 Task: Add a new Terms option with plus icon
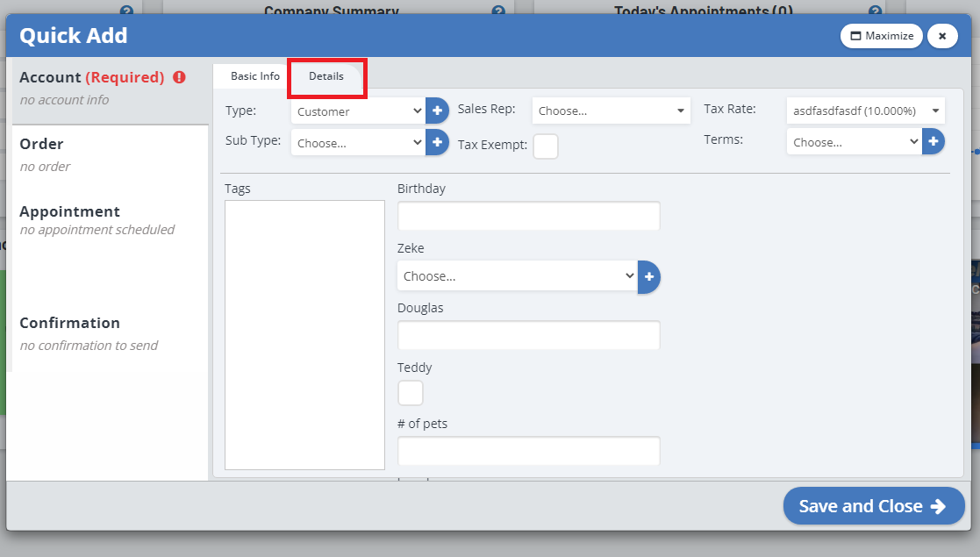934,141
